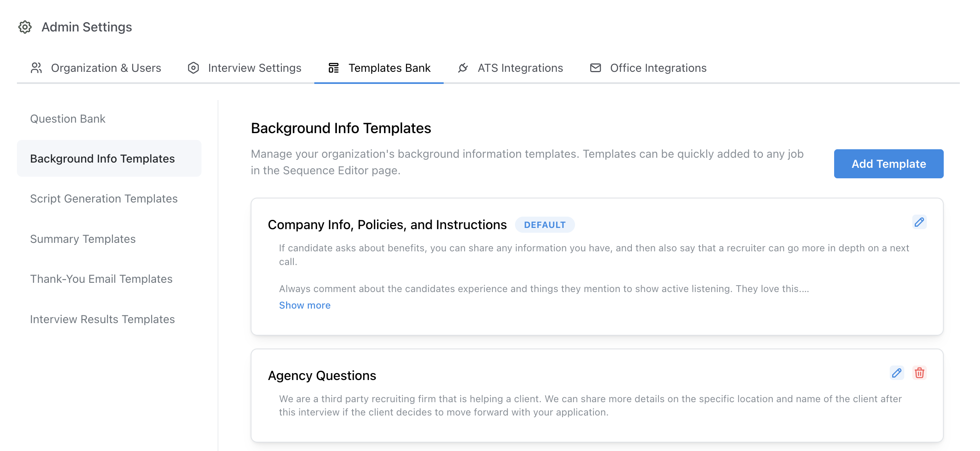Switch to Organization & Users tab
Image resolution: width=980 pixels, height=451 pixels.
click(106, 68)
